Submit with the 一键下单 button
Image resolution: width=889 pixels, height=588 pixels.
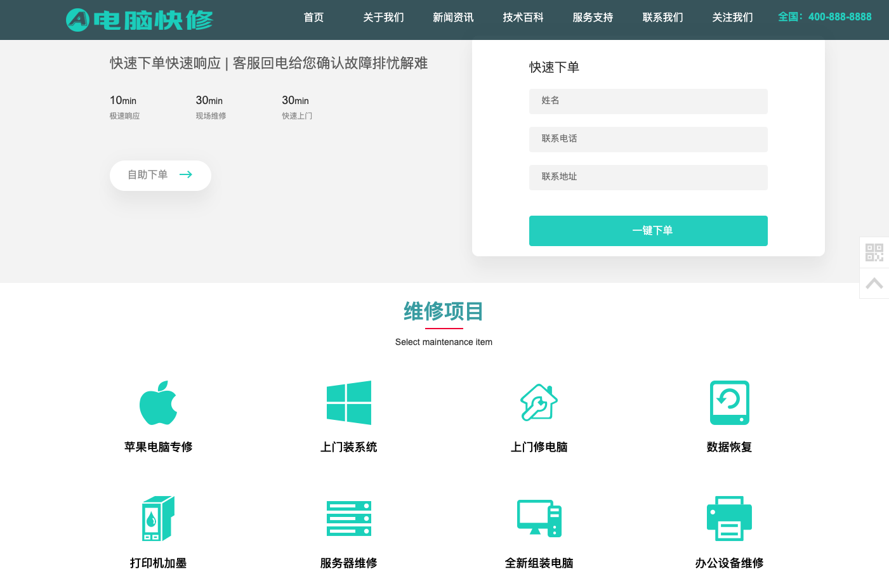click(x=649, y=231)
